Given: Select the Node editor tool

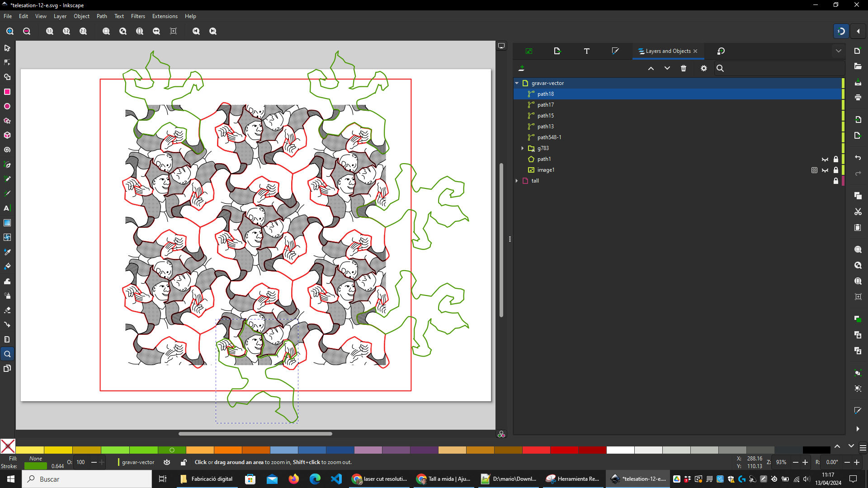Looking at the screenshot, I should (7, 62).
